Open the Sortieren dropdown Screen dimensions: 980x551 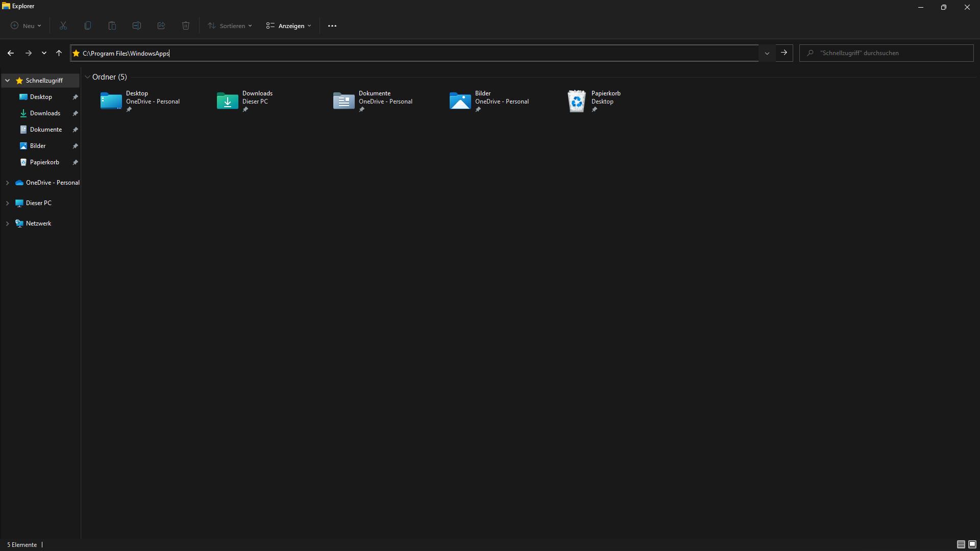pos(230,26)
